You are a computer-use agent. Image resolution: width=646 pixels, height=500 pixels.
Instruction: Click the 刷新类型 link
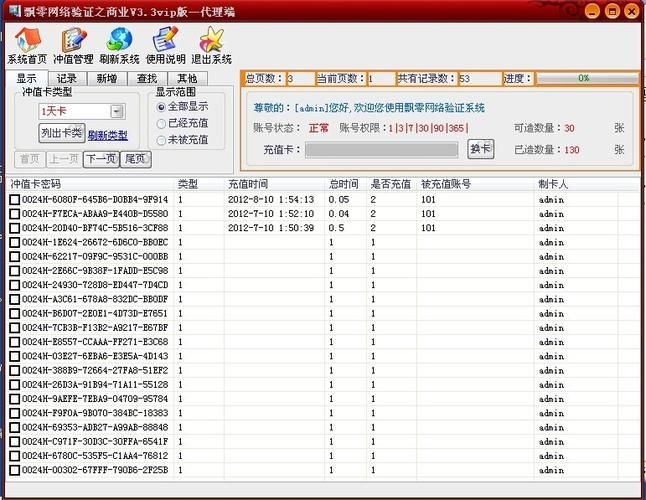coord(108,135)
